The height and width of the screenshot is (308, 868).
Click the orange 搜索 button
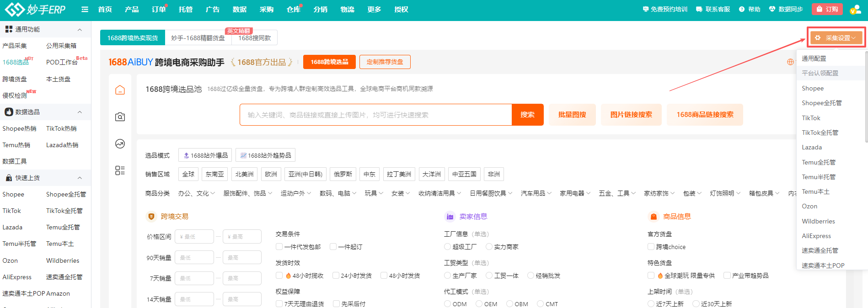(x=527, y=115)
